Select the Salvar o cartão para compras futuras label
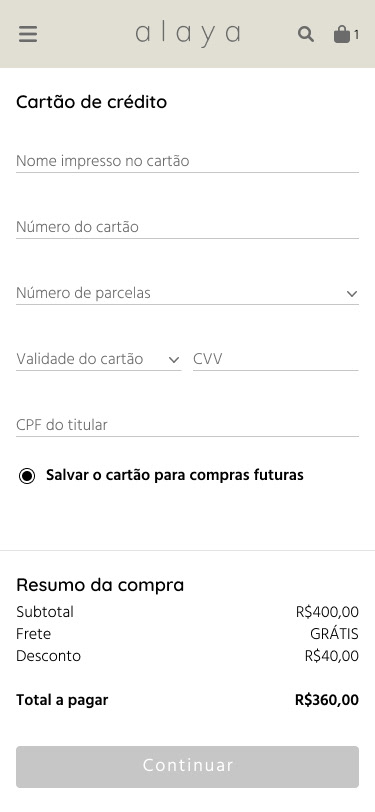 point(175,475)
